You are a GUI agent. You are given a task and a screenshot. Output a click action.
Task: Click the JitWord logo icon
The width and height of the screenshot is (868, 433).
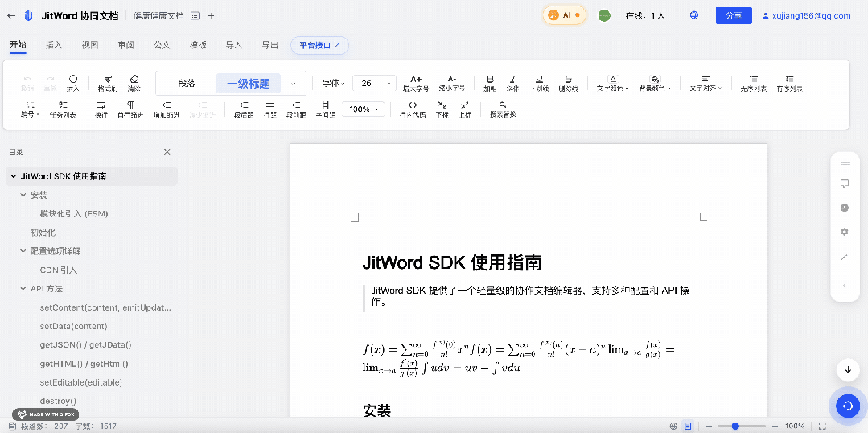[x=29, y=15]
